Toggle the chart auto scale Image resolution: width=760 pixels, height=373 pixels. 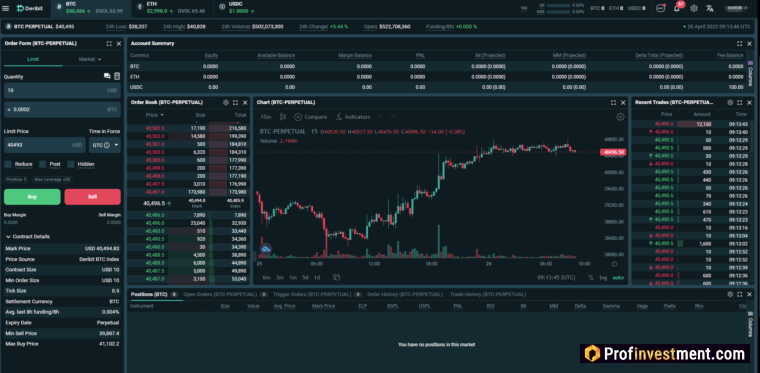point(618,278)
